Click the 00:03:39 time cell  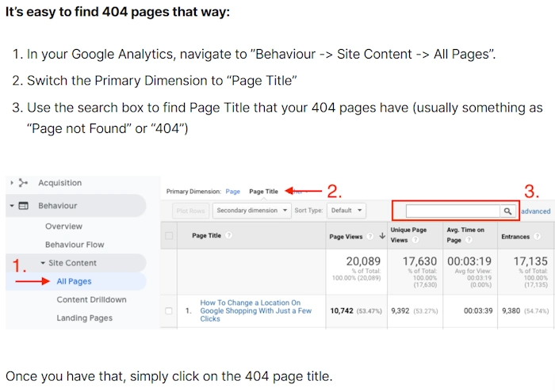pyautogui.click(x=478, y=310)
